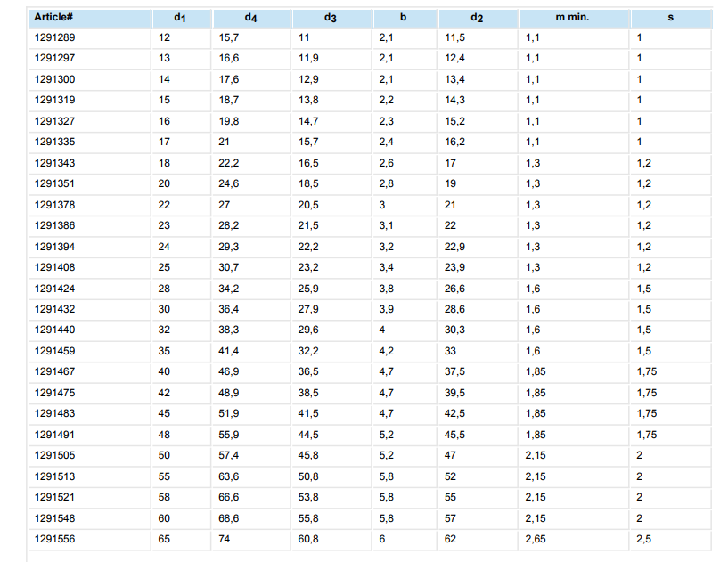This screenshot has width=728, height=562.
Task: Select article number 1291556 in last row
Action: [x=54, y=539]
